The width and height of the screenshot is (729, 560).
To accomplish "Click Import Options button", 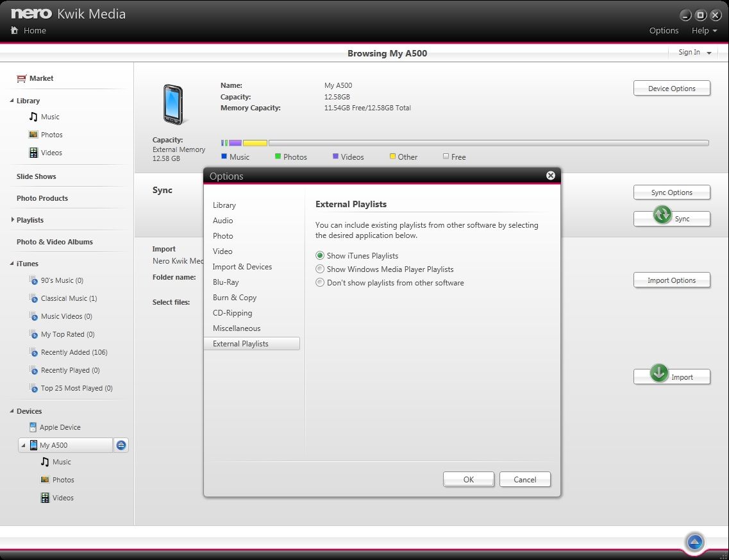I will click(671, 280).
